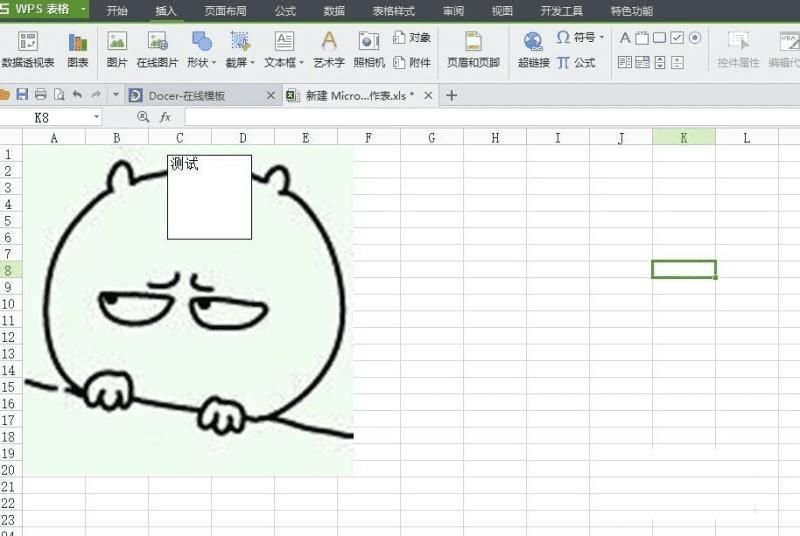Open header and footer (页眉和页脚)

[473, 49]
